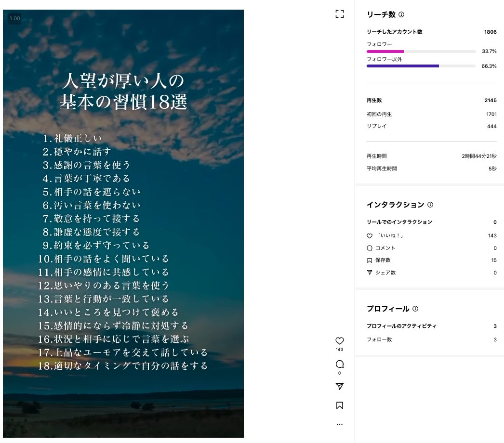Click the comment bubble icon in the コメント row
Screen dimensions: 504x443
point(369,248)
